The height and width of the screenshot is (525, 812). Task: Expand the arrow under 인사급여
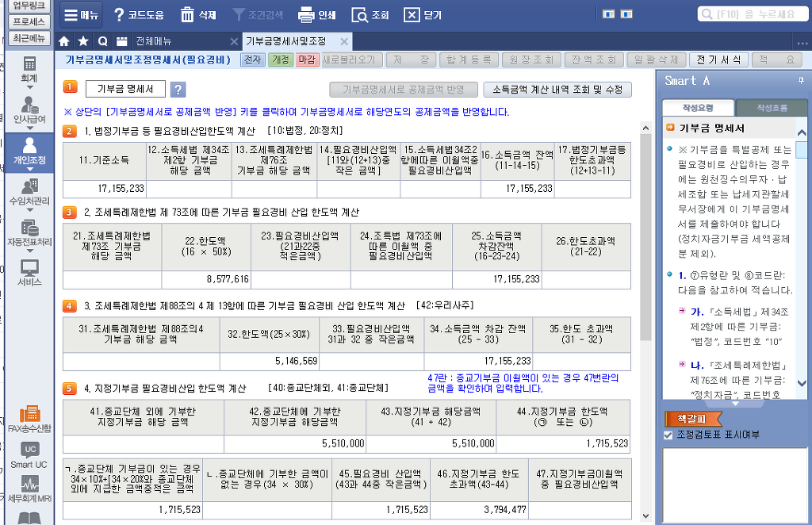pyautogui.click(x=29, y=128)
